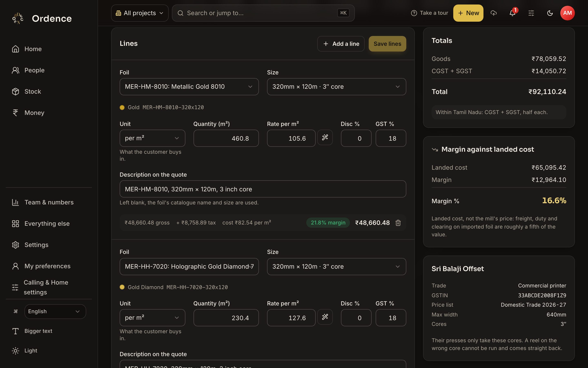Expand the All projects dropdown

point(140,13)
